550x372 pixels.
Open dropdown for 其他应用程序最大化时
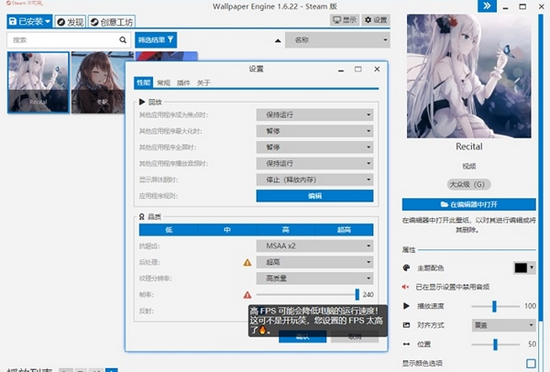315,131
